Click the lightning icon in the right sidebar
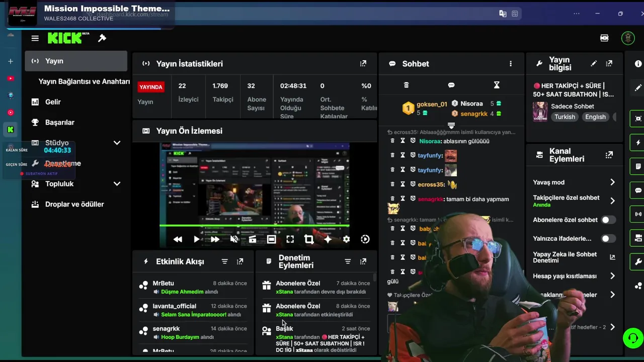 [638, 143]
